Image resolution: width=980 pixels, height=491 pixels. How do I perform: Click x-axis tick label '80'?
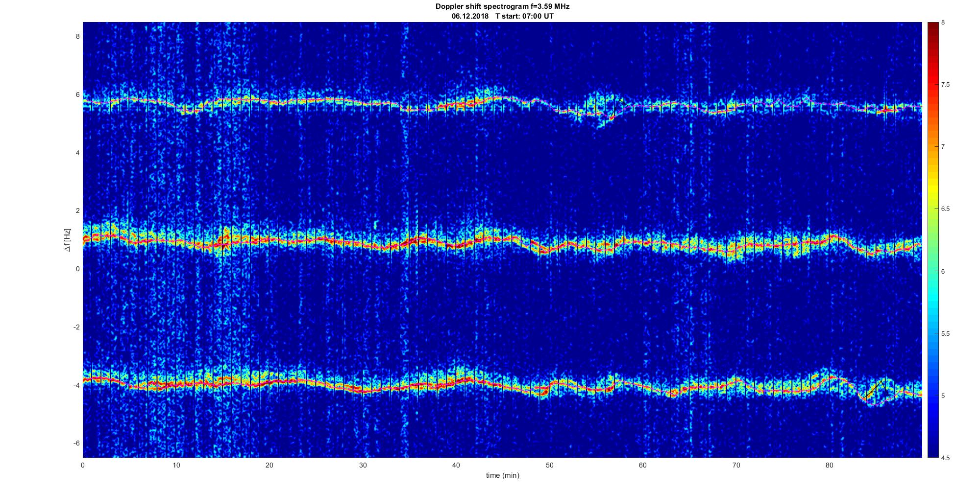(x=829, y=465)
